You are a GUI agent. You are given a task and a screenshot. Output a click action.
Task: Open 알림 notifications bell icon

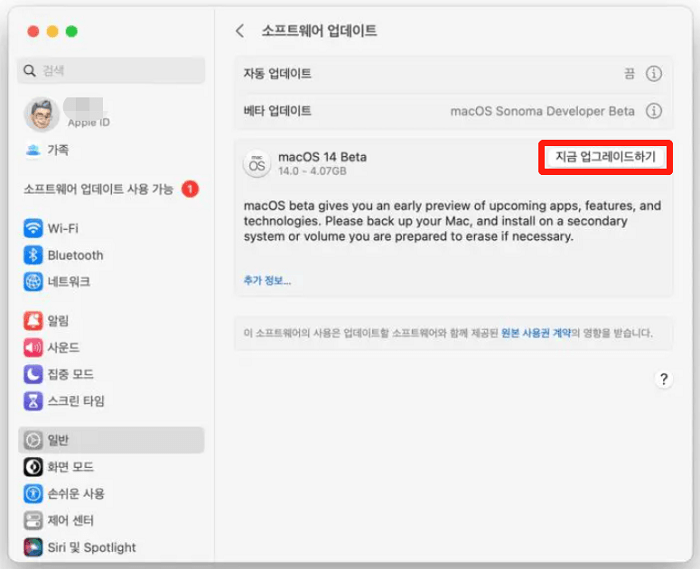pos(33,320)
